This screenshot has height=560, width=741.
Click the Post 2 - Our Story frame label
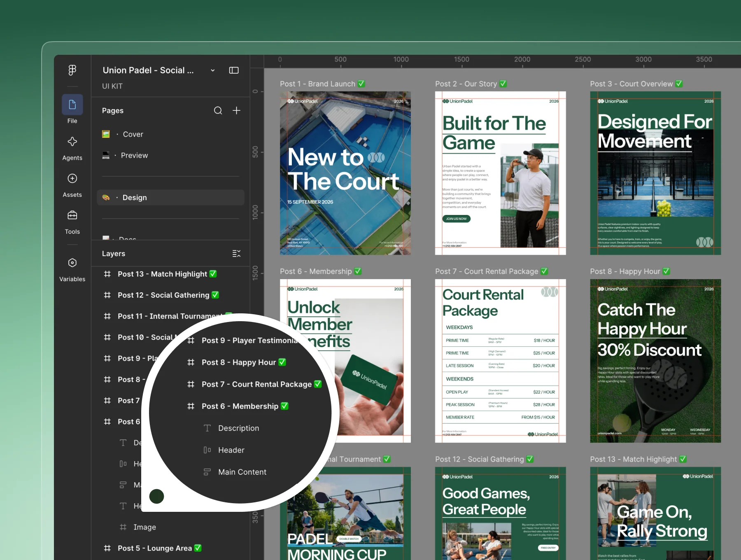click(471, 84)
